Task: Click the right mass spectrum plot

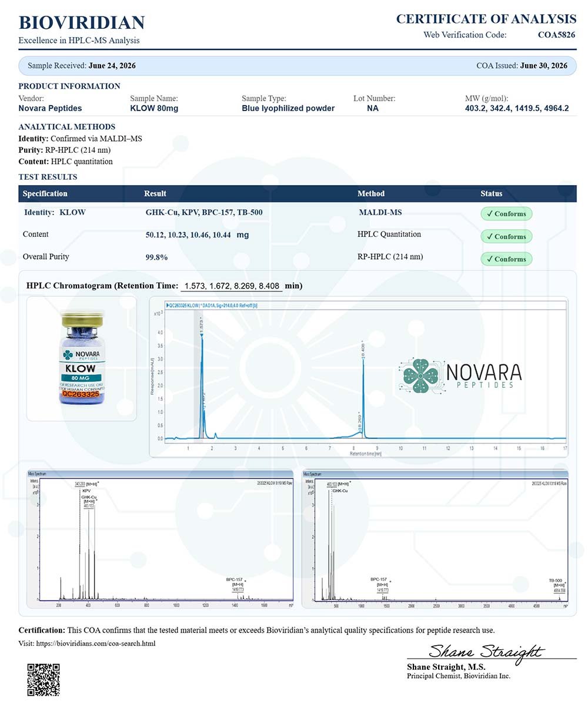Action: [435, 539]
